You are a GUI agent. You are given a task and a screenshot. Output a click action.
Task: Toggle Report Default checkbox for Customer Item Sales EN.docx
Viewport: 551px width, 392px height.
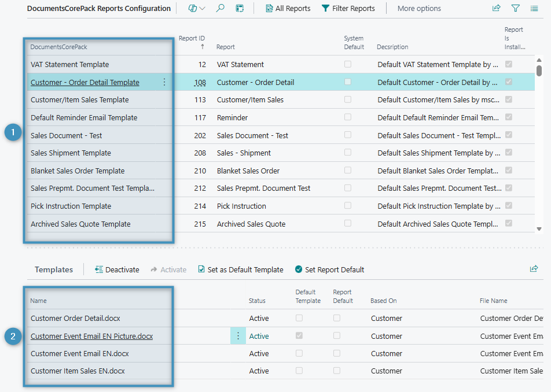(337, 370)
